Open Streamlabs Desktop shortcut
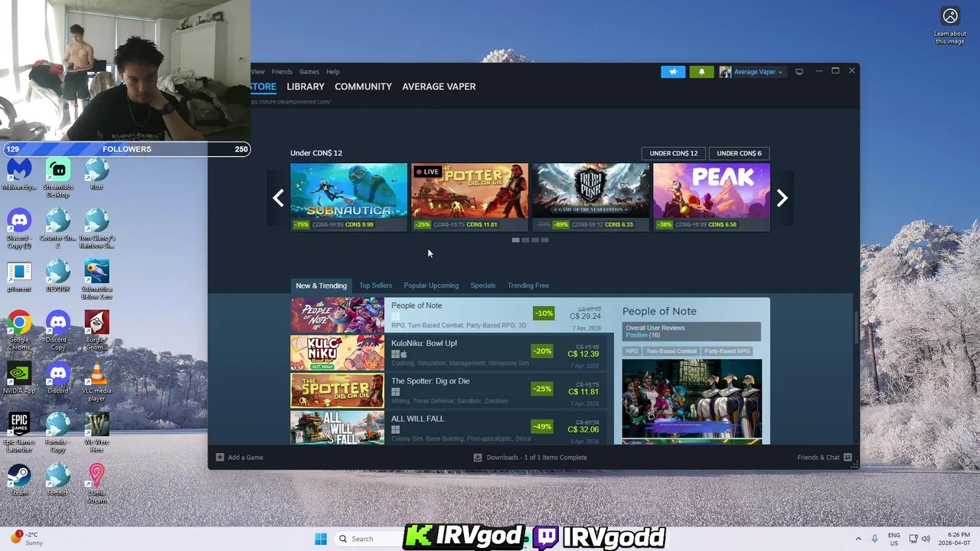 pyautogui.click(x=58, y=178)
